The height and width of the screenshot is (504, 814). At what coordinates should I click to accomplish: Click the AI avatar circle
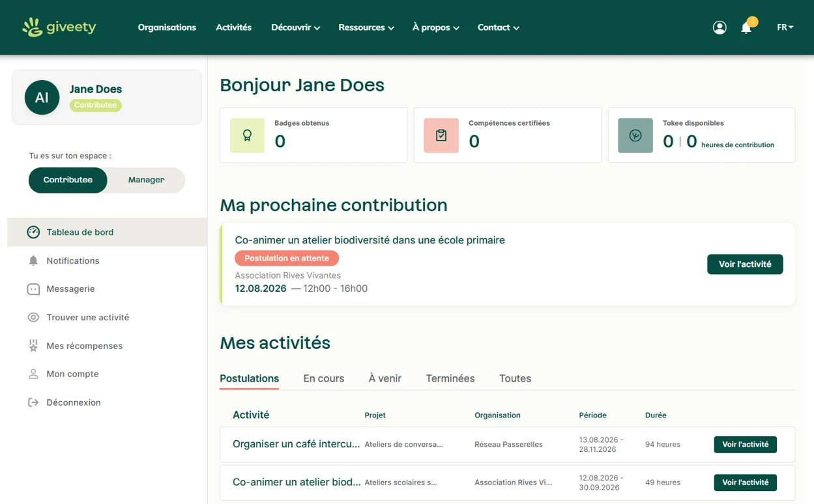(42, 97)
